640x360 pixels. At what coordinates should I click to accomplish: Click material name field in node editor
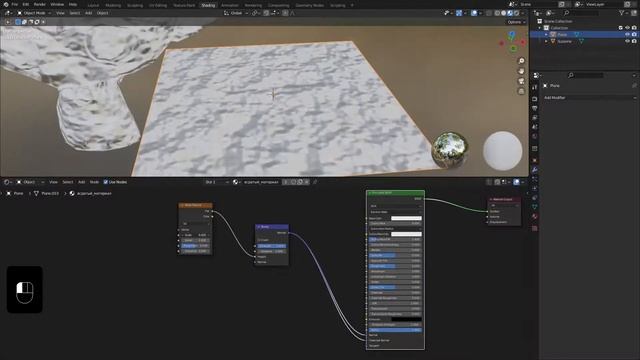pyautogui.click(x=261, y=182)
